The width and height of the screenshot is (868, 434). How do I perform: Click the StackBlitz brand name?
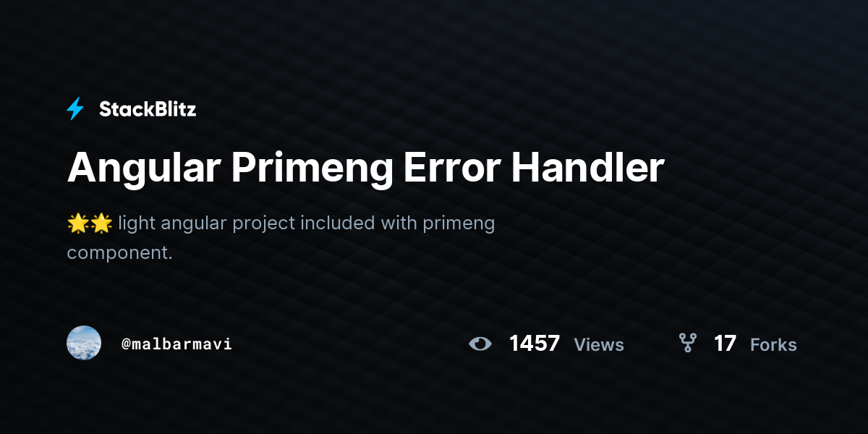point(148,109)
